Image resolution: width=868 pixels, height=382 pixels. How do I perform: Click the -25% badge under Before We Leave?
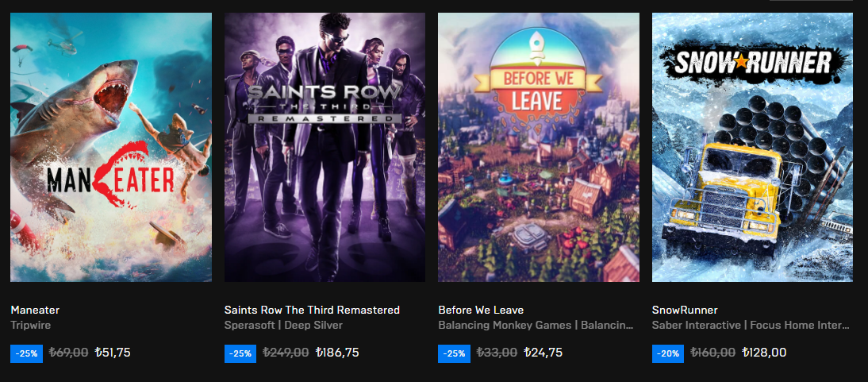454,353
